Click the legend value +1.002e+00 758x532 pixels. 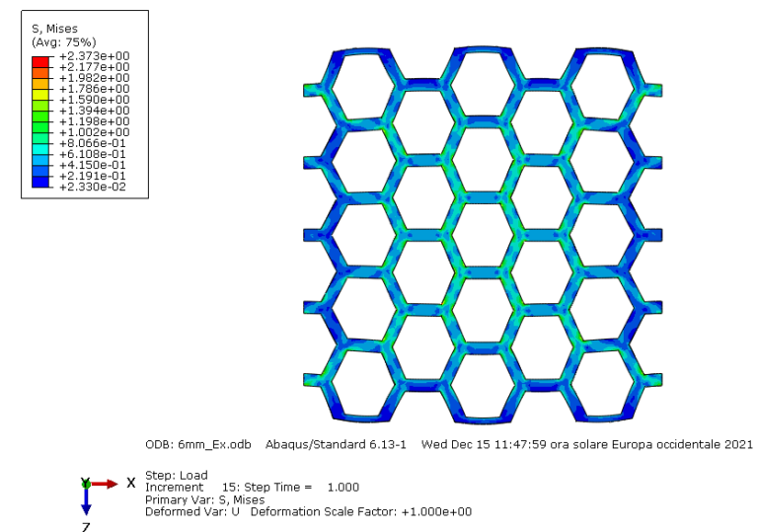[x=95, y=132]
